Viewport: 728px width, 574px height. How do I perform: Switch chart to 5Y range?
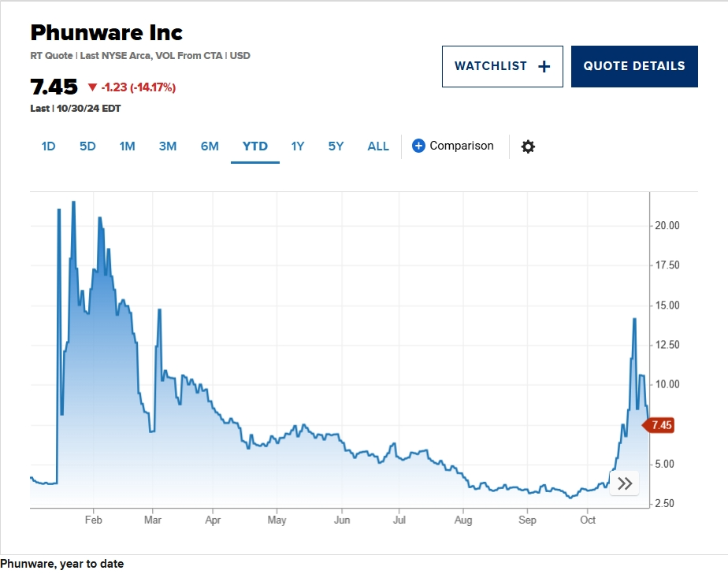pos(336,146)
